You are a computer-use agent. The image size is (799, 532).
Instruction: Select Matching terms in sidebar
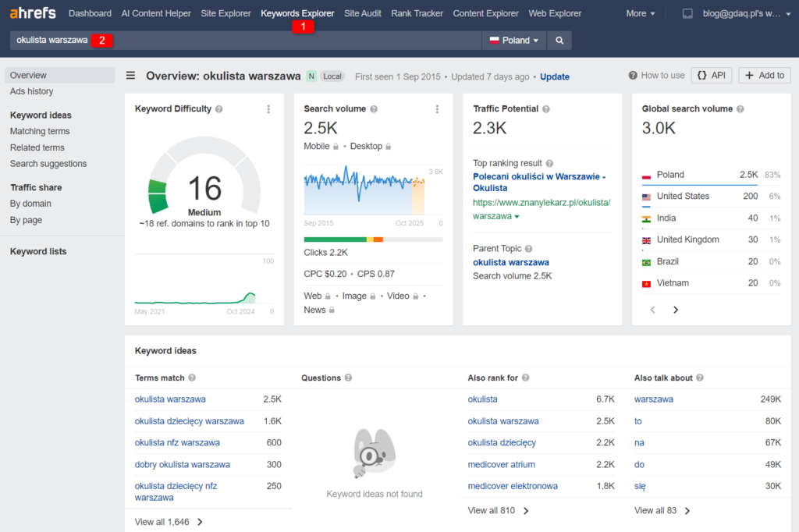(40, 131)
